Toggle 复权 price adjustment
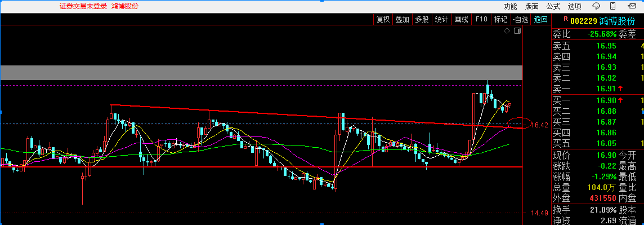The image size is (644, 225). (x=383, y=19)
